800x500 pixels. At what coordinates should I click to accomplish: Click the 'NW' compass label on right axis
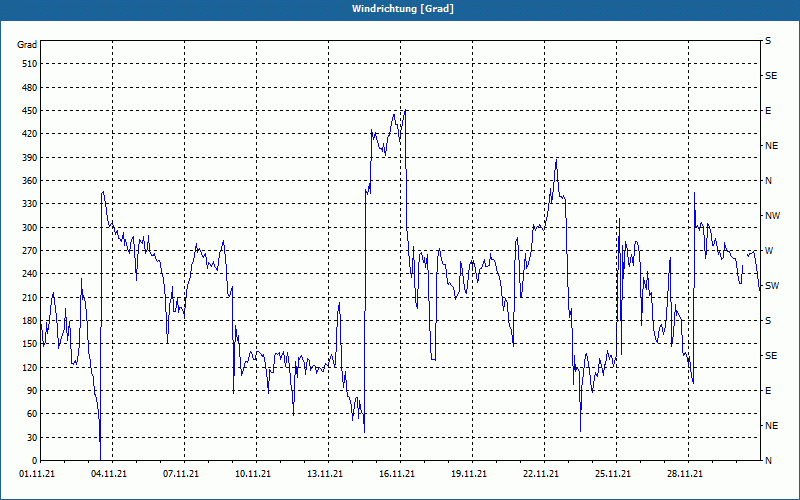(772, 216)
